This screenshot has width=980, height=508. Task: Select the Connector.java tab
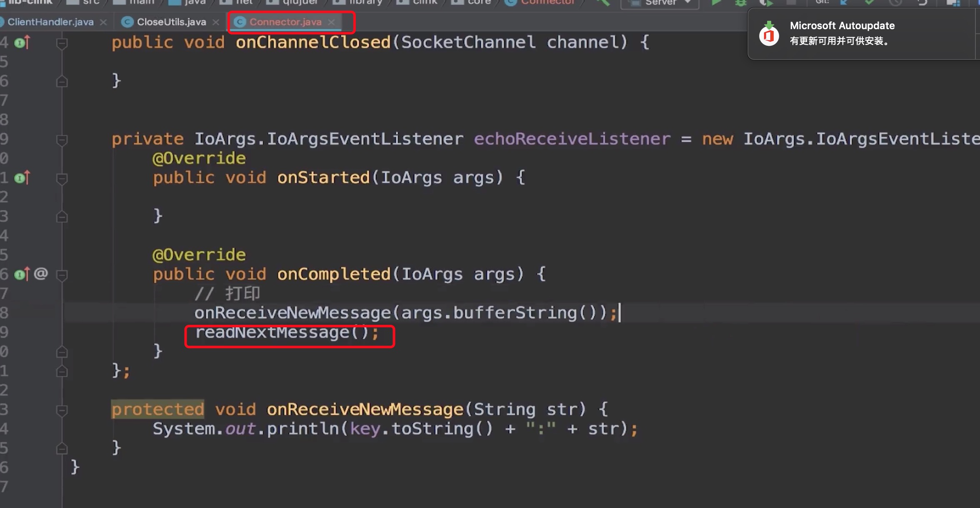(285, 22)
